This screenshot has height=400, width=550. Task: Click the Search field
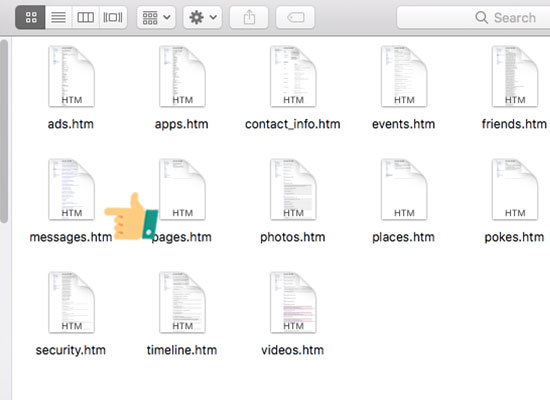click(x=474, y=17)
